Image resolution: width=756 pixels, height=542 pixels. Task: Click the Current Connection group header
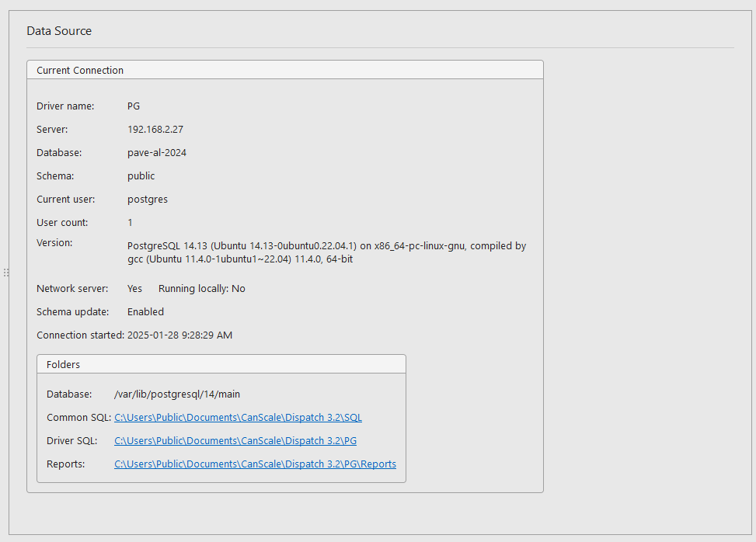point(80,70)
